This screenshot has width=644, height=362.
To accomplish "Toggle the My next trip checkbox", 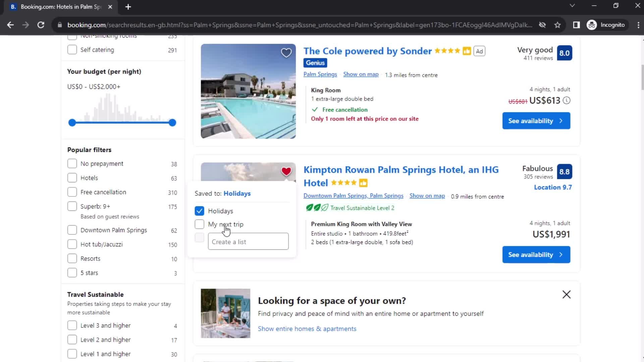I will (200, 224).
